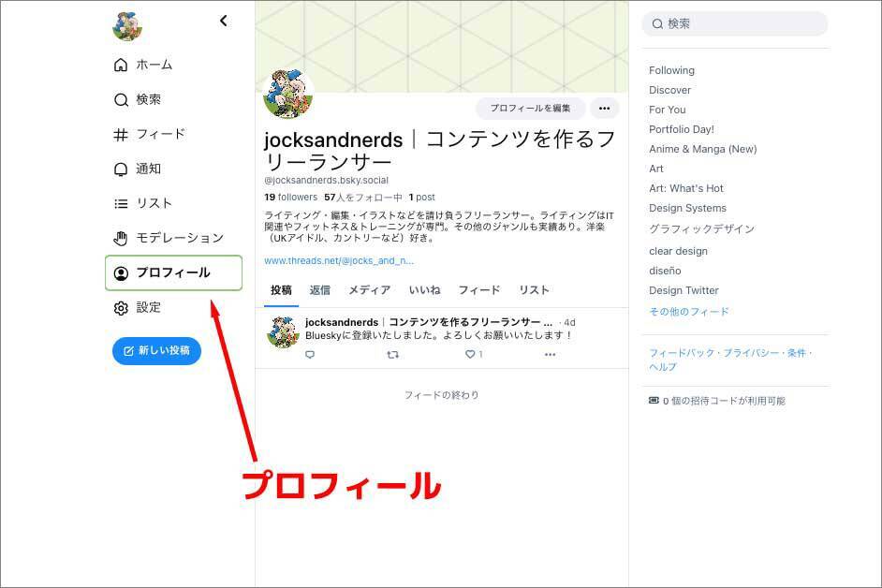Click the プライバシー privacy link
The width and height of the screenshot is (882, 588).
pos(750,353)
